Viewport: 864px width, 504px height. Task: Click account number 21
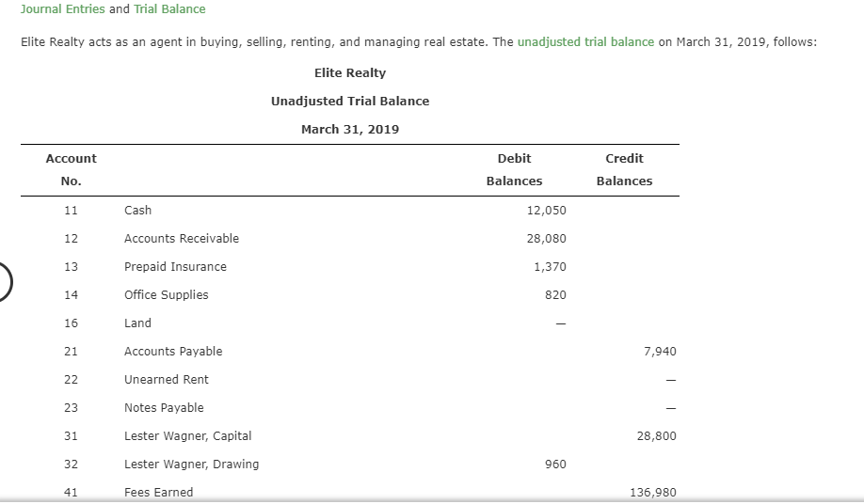[72, 352]
